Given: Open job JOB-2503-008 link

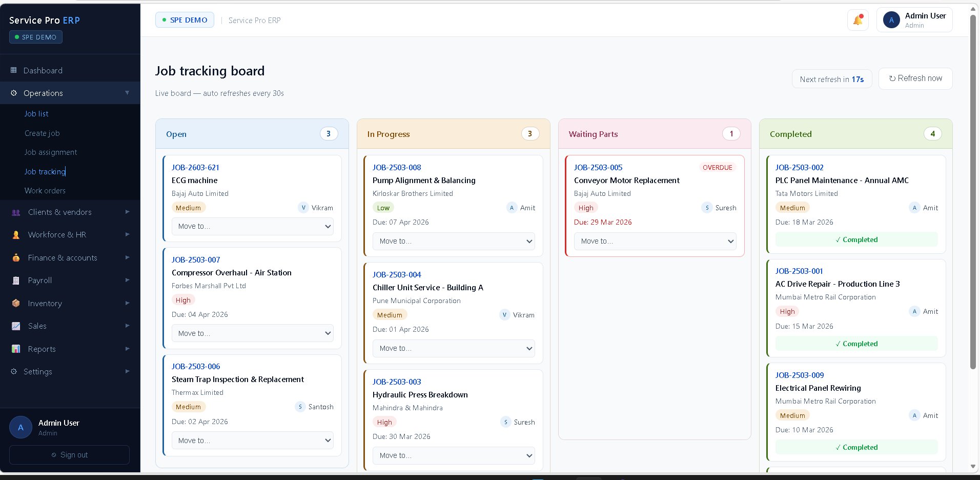Looking at the screenshot, I should pos(397,167).
